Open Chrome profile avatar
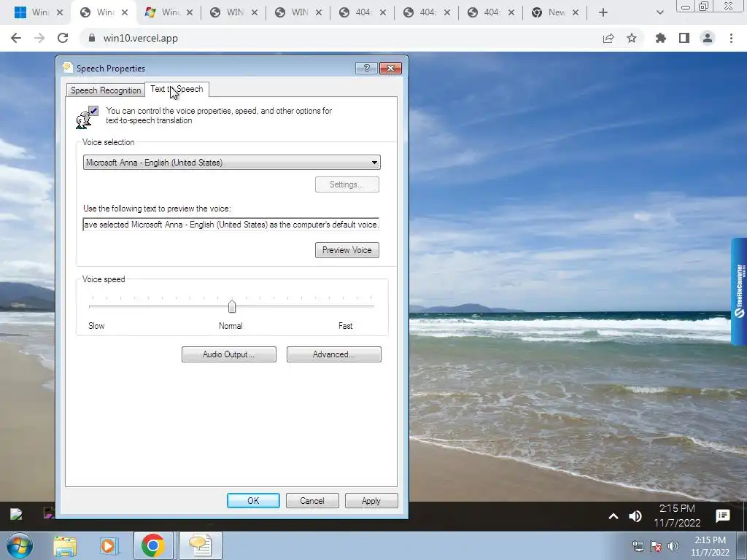 708,38
